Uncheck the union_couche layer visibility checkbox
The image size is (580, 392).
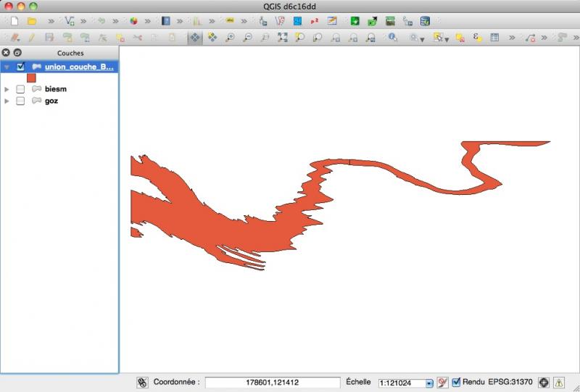20,67
